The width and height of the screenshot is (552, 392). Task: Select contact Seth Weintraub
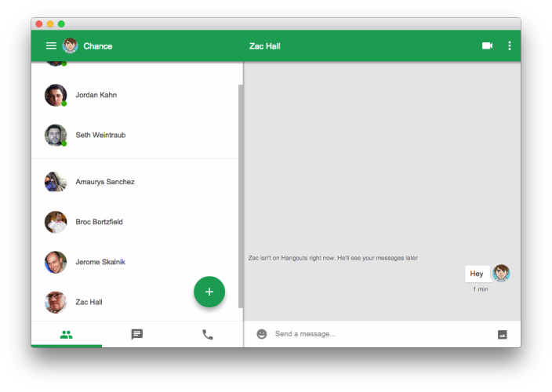click(135, 135)
